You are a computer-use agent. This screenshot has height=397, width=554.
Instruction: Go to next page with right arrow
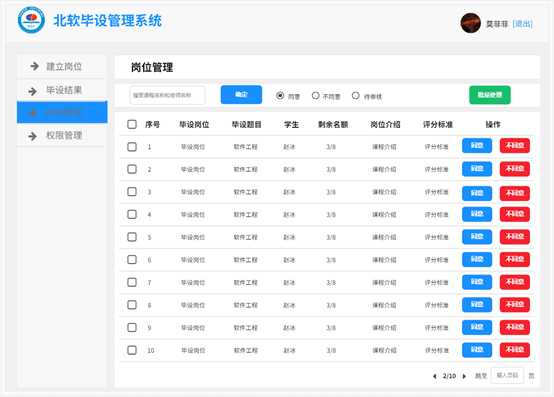coord(464,376)
